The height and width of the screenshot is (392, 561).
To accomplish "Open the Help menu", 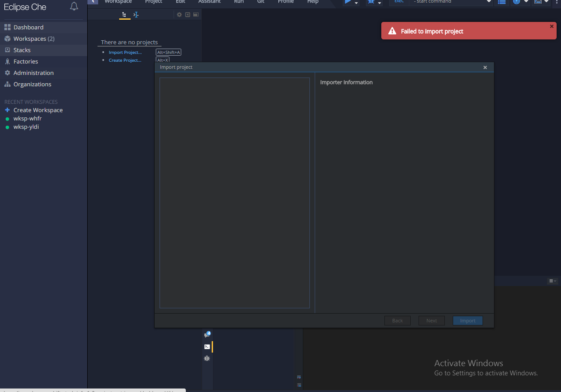I will click(313, 2).
